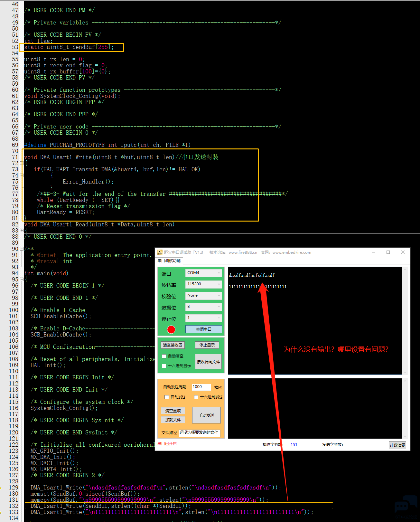Enable 十六进制发送 checkbox
Screen dimensions: 420x522
[x=196, y=397]
